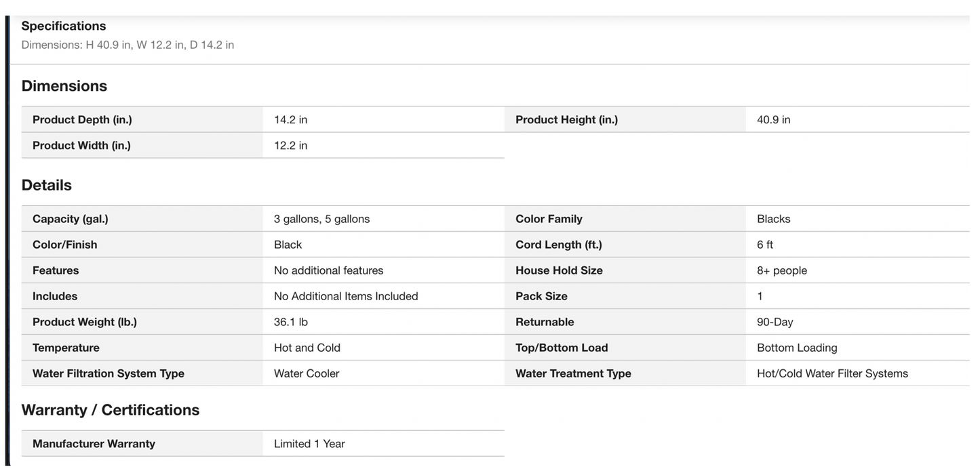Click the Returnable value 90-Day
This screenshot has height=473, width=980.
click(x=775, y=322)
